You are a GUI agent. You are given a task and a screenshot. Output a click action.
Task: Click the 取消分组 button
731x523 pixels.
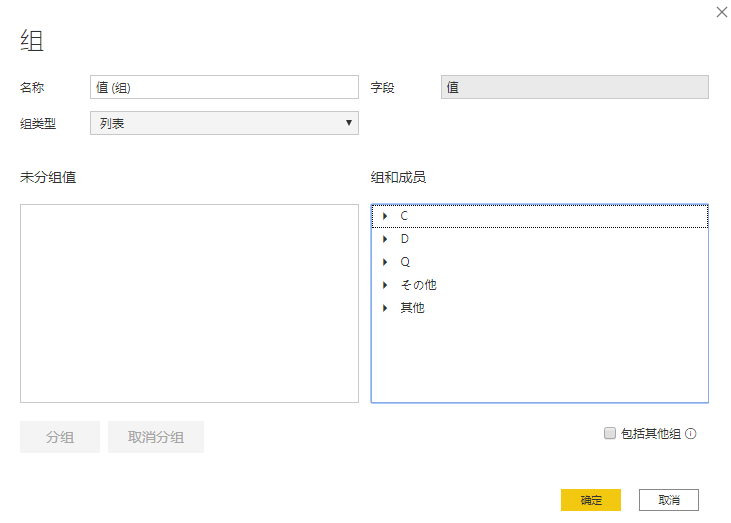tap(156, 437)
